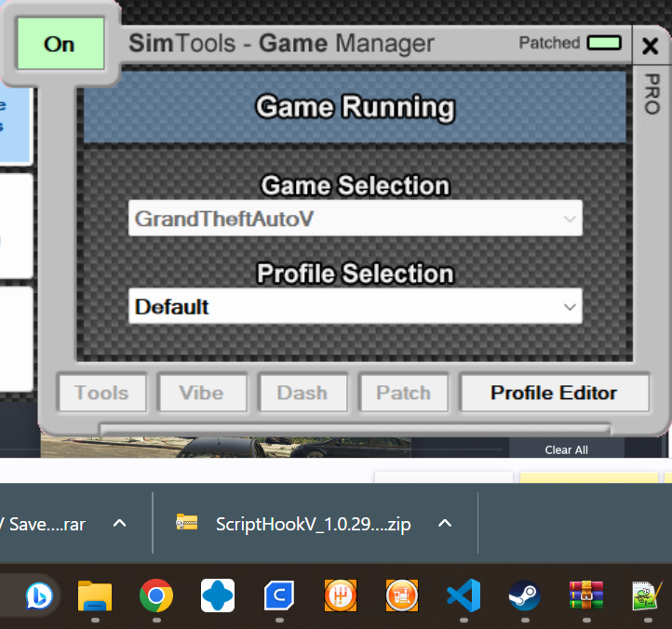The width and height of the screenshot is (672, 629).
Task: Close the SimTools Game Manager window
Action: (x=651, y=46)
